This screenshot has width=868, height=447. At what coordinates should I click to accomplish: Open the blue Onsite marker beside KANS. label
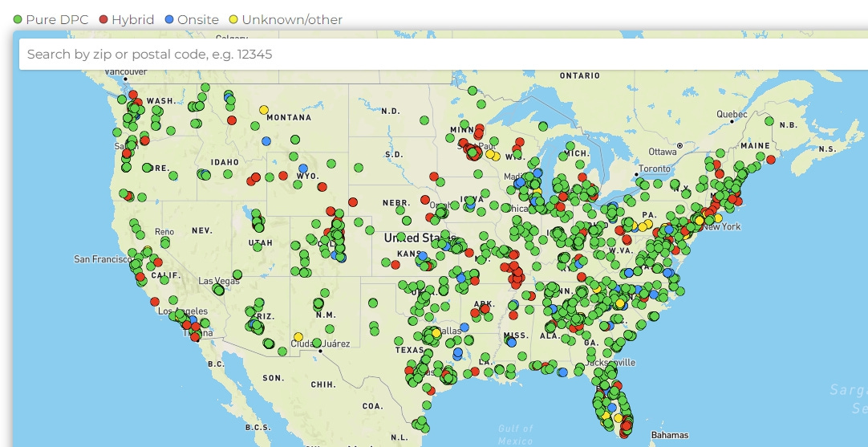(x=423, y=256)
